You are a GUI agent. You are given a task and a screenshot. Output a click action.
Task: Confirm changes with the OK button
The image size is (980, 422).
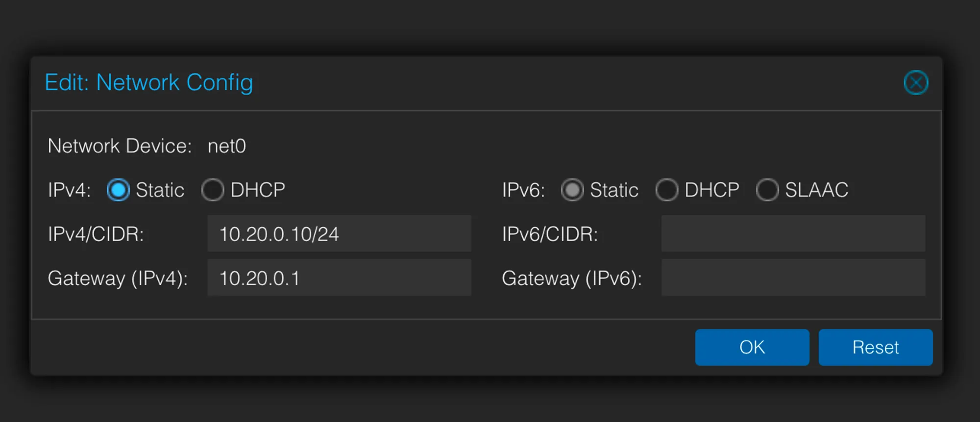[752, 347]
